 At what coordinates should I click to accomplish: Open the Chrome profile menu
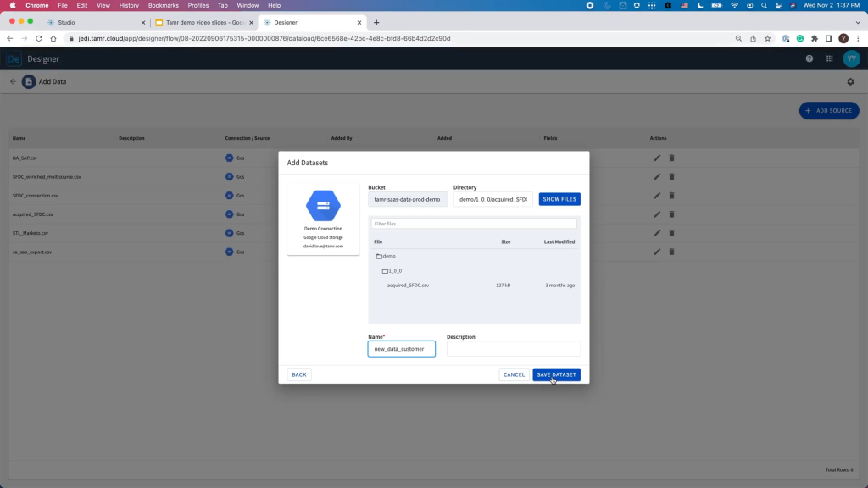tap(843, 38)
